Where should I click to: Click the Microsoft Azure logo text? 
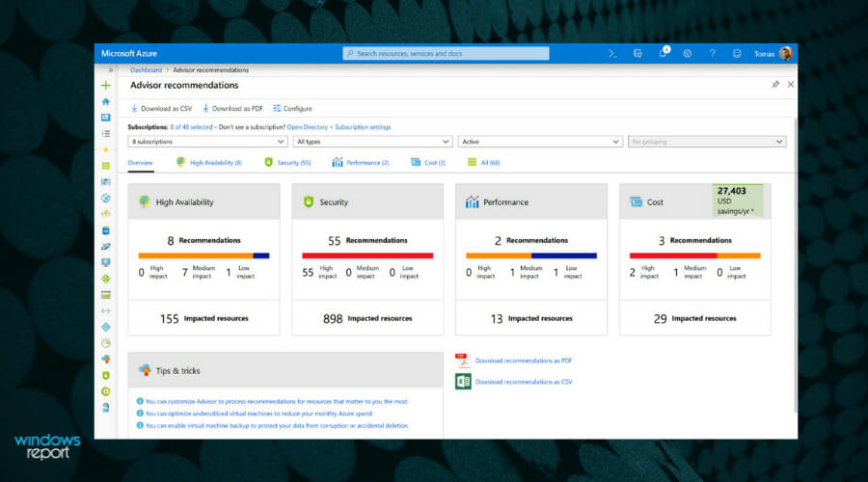pyautogui.click(x=129, y=53)
